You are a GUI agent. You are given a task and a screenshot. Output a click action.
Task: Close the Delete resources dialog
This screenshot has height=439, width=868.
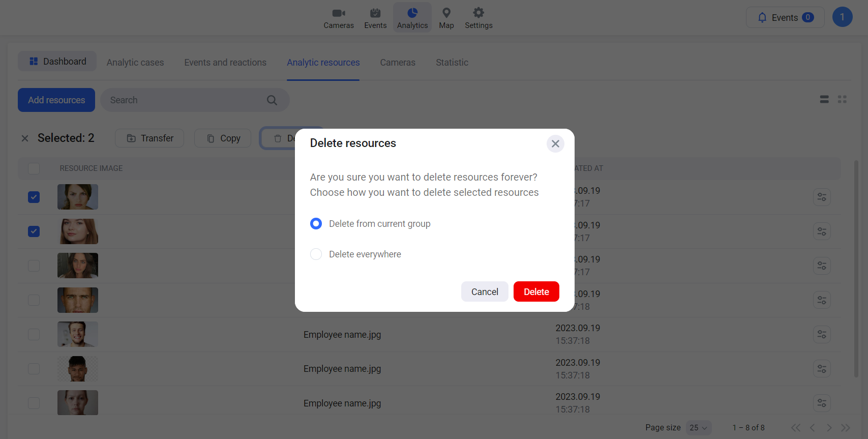[x=555, y=144]
